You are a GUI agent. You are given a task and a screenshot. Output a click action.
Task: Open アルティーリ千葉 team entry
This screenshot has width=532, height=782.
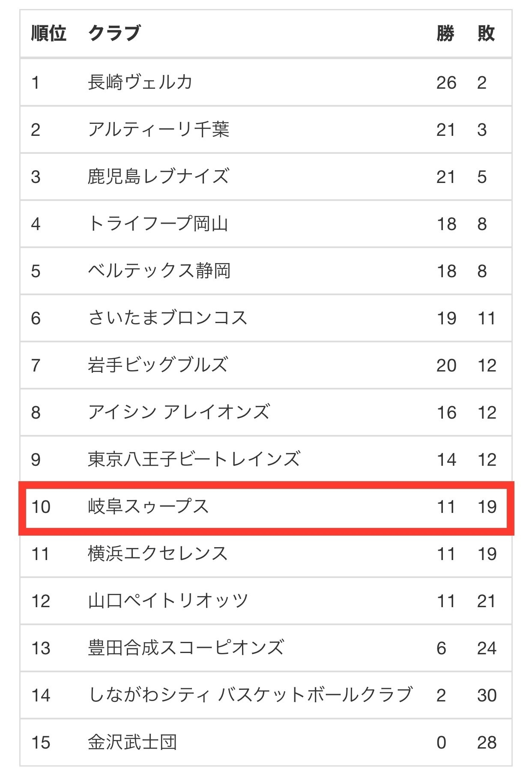click(158, 129)
